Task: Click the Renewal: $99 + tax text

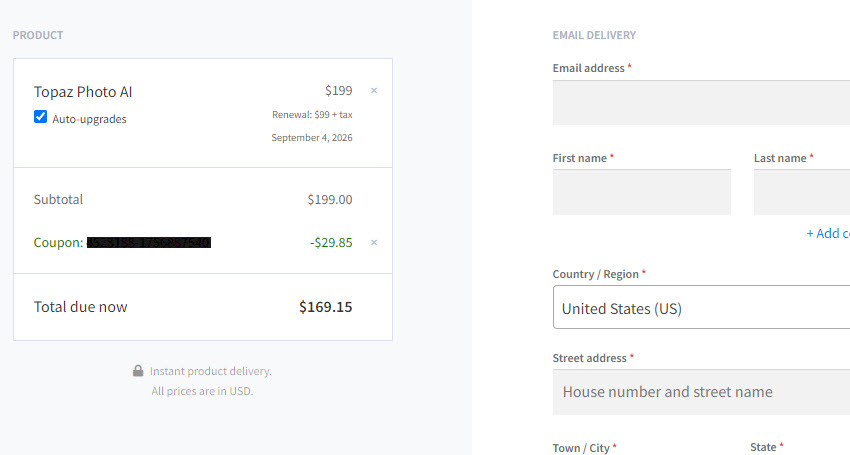Action: point(312,114)
